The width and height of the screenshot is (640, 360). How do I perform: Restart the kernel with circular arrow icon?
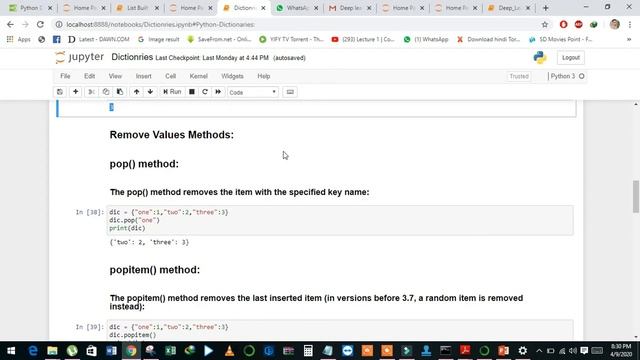205,92
